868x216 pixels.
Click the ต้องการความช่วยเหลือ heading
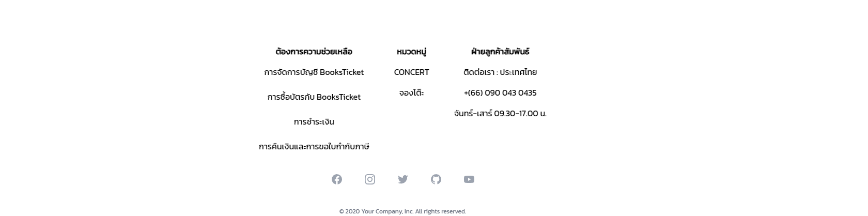tap(314, 52)
